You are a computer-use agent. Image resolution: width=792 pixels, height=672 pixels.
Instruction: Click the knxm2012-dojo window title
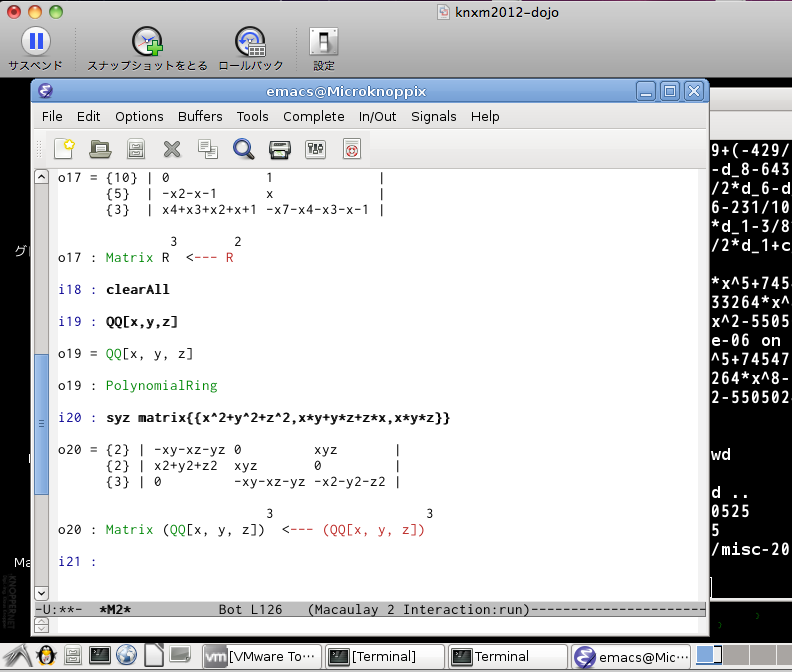pos(506,12)
